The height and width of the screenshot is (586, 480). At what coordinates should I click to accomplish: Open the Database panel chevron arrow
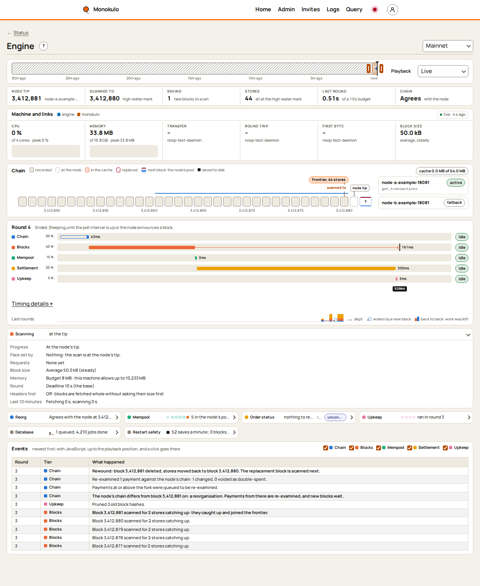point(117,432)
